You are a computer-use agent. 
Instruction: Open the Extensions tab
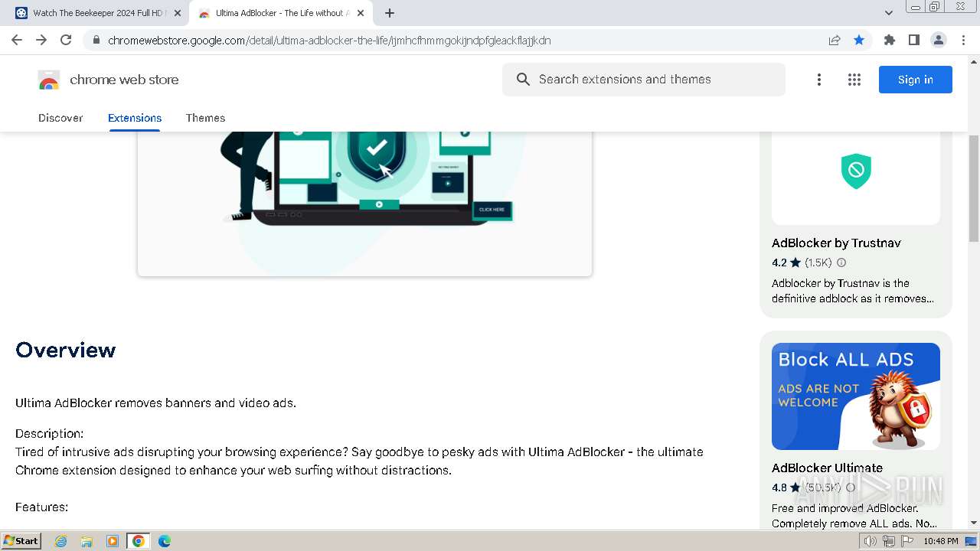coord(135,118)
